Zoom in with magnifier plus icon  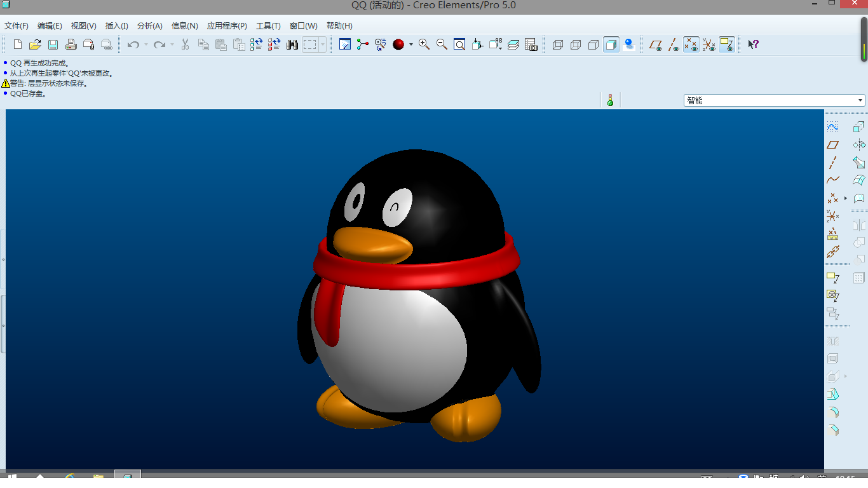coord(424,44)
